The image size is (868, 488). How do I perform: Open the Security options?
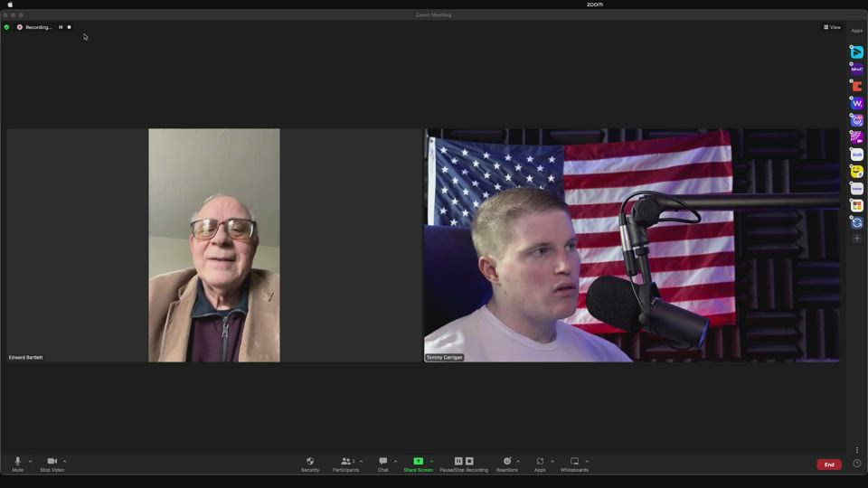pos(310,464)
